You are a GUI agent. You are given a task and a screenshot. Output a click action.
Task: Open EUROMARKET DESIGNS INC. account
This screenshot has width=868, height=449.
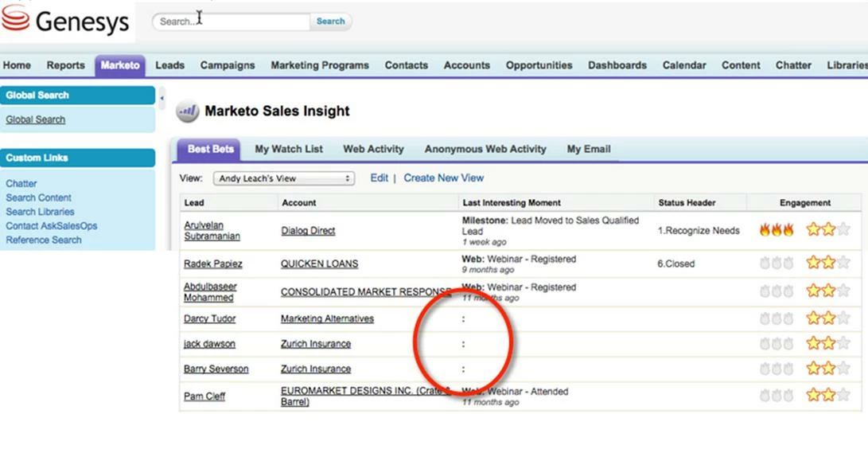[x=365, y=396]
